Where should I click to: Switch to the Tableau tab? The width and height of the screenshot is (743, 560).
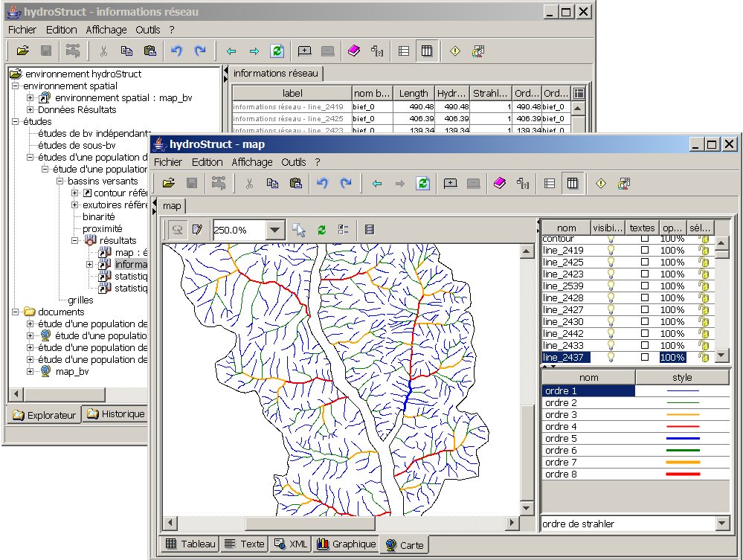190,544
